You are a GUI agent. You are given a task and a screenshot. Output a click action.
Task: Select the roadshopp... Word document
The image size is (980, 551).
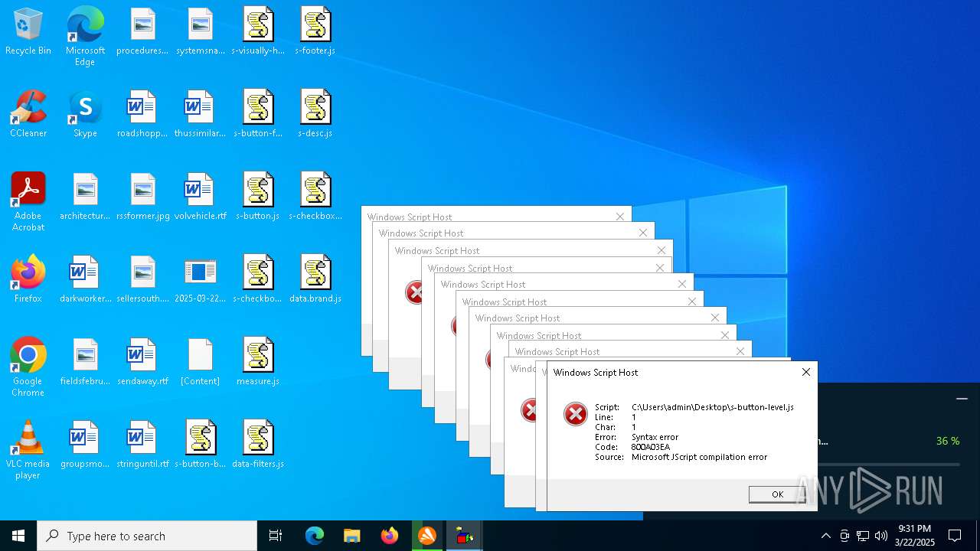tap(142, 115)
